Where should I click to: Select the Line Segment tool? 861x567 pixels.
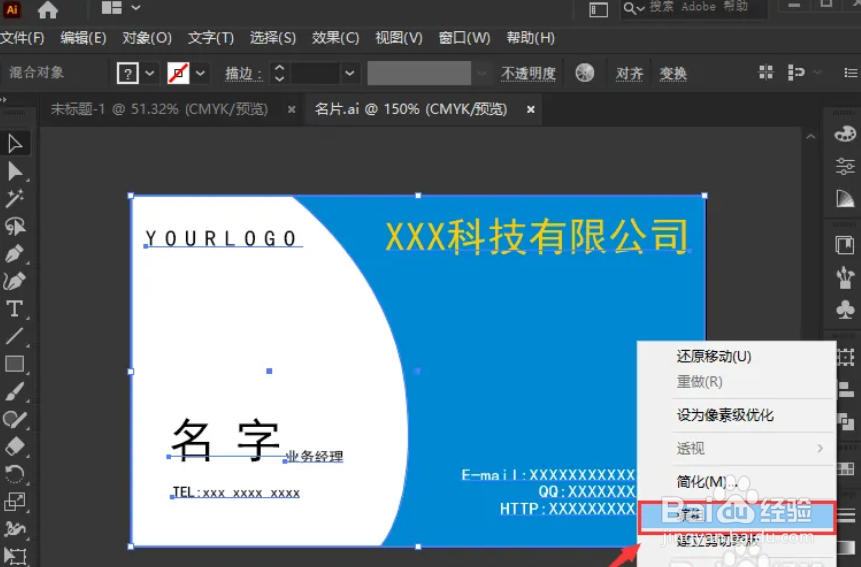tap(15, 336)
